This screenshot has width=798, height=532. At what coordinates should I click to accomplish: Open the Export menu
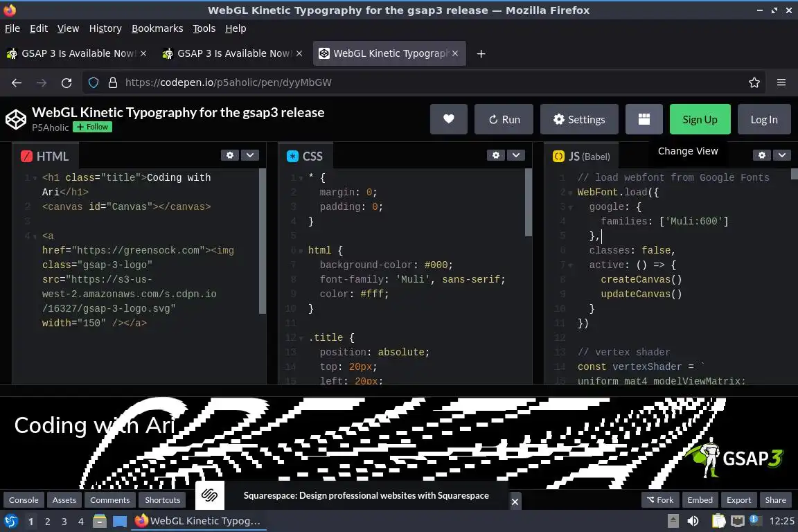(738, 500)
